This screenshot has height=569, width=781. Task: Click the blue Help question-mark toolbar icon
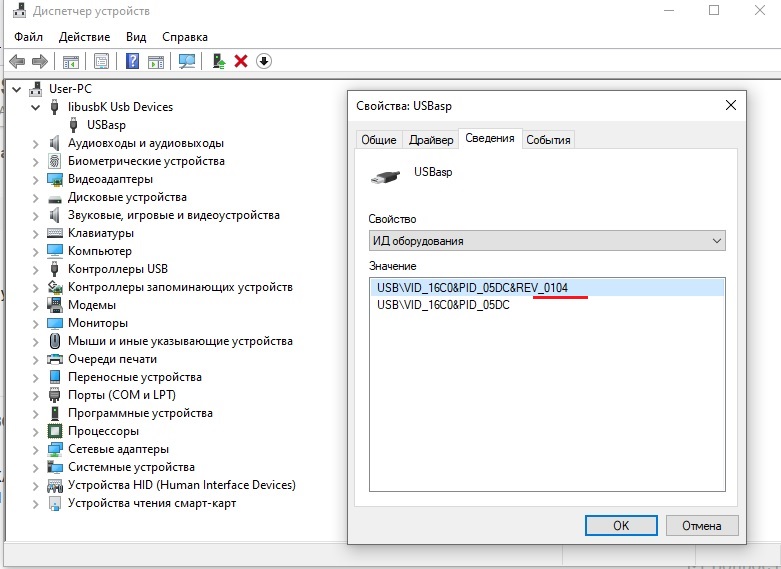pos(132,61)
